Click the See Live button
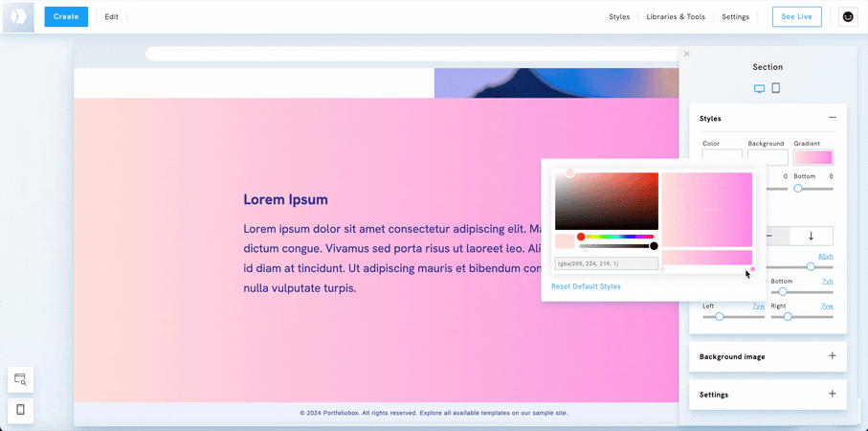This screenshot has height=431, width=868. [x=796, y=17]
